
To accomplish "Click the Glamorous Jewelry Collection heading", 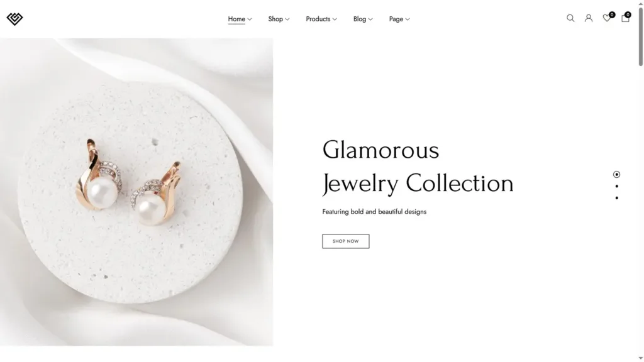I will pyautogui.click(x=418, y=167).
